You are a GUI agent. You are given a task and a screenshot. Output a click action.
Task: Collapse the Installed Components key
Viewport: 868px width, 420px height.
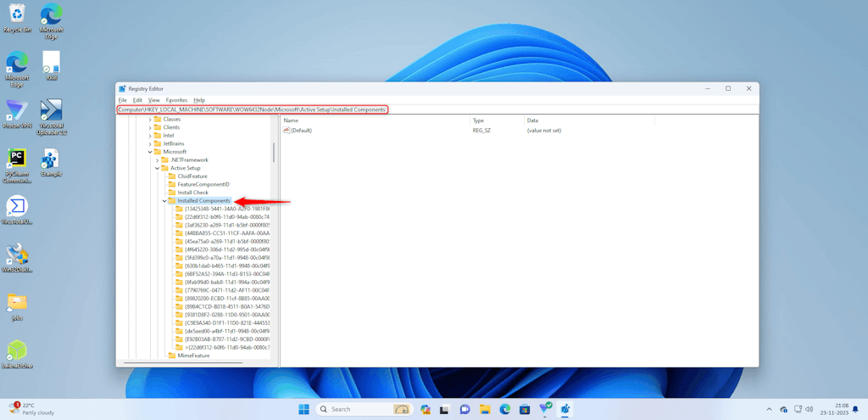coord(164,200)
